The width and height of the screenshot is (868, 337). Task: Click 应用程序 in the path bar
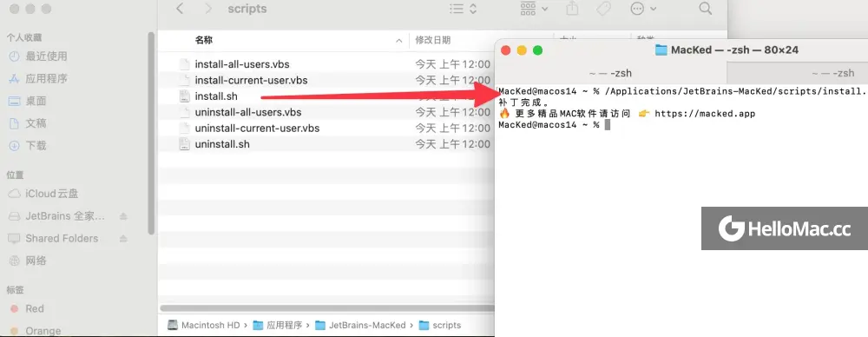tap(279, 326)
